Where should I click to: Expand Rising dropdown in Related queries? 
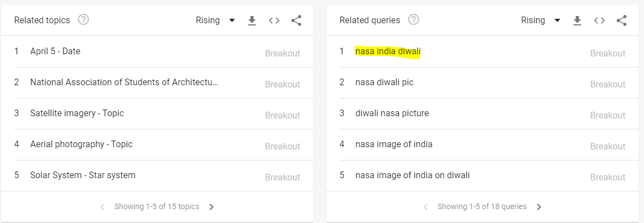(541, 20)
